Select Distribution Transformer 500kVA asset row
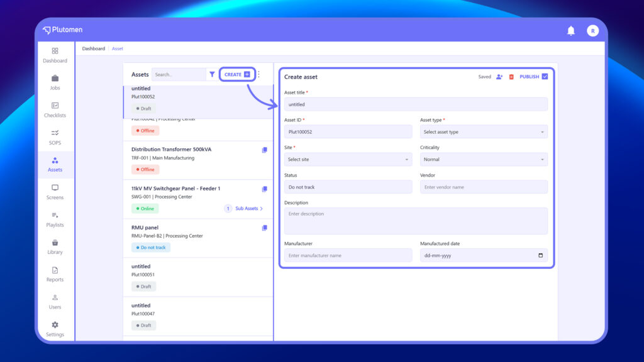Image resolution: width=644 pixels, height=362 pixels. [x=198, y=160]
